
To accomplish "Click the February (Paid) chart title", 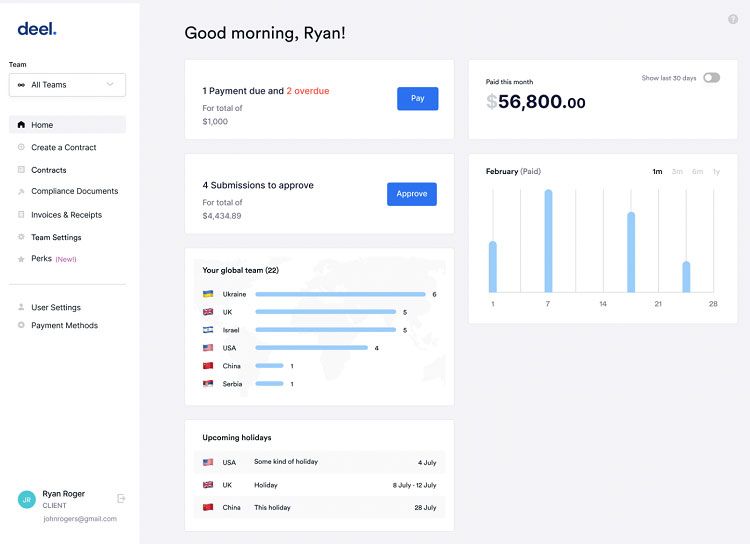I will coord(513,171).
